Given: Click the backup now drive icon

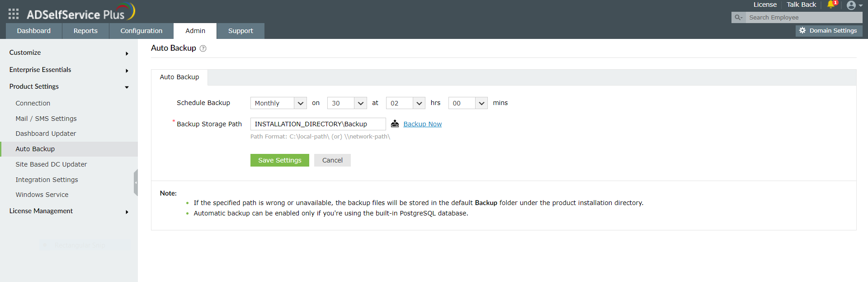Looking at the screenshot, I should (395, 124).
